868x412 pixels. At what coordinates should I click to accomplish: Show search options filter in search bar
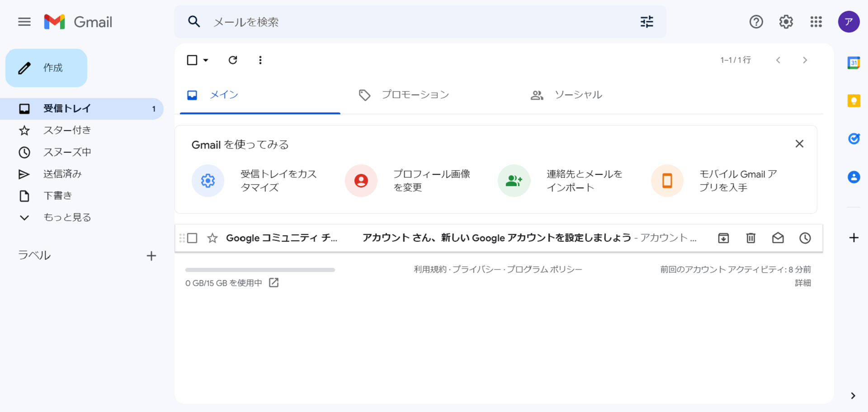coord(646,22)
